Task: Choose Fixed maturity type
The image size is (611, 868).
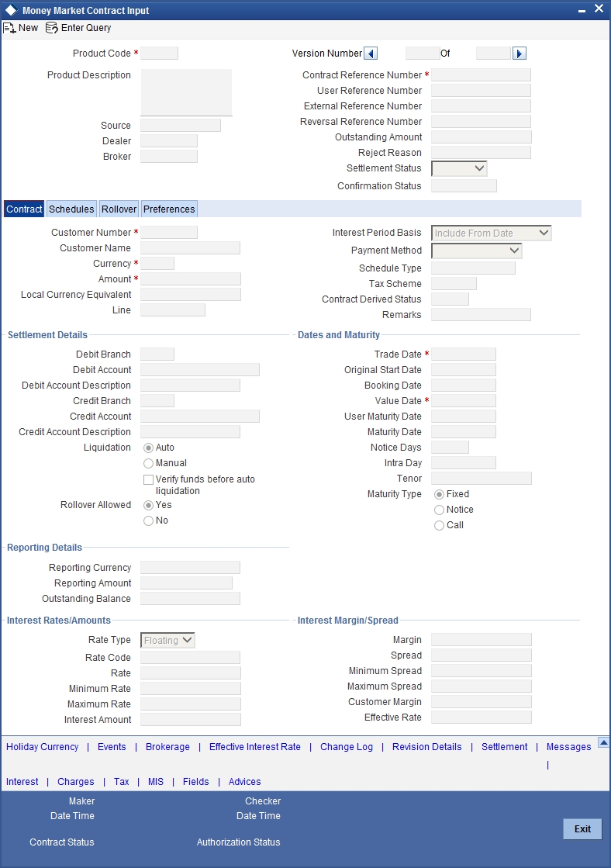Action: coord(440,494)
